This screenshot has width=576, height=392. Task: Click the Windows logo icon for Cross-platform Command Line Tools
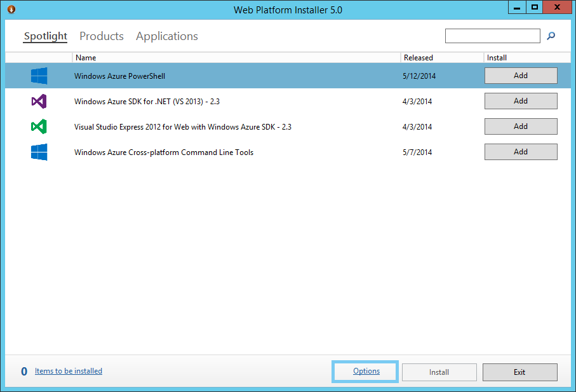[39, 152]
